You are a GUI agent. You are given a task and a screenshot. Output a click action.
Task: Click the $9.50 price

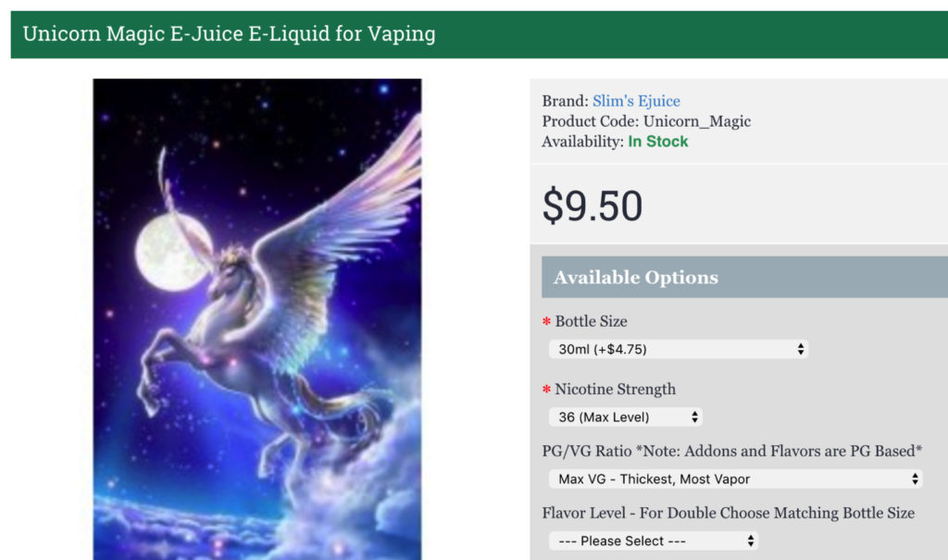(592, 206)
